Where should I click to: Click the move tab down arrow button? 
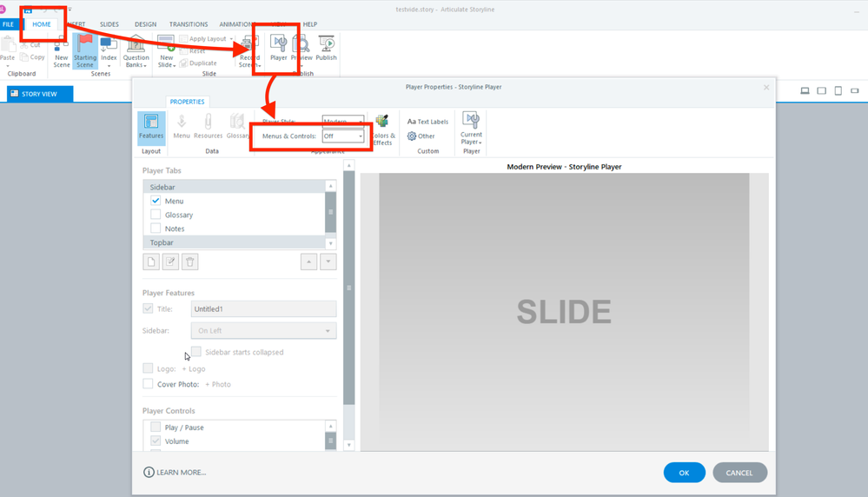[328, 262]
